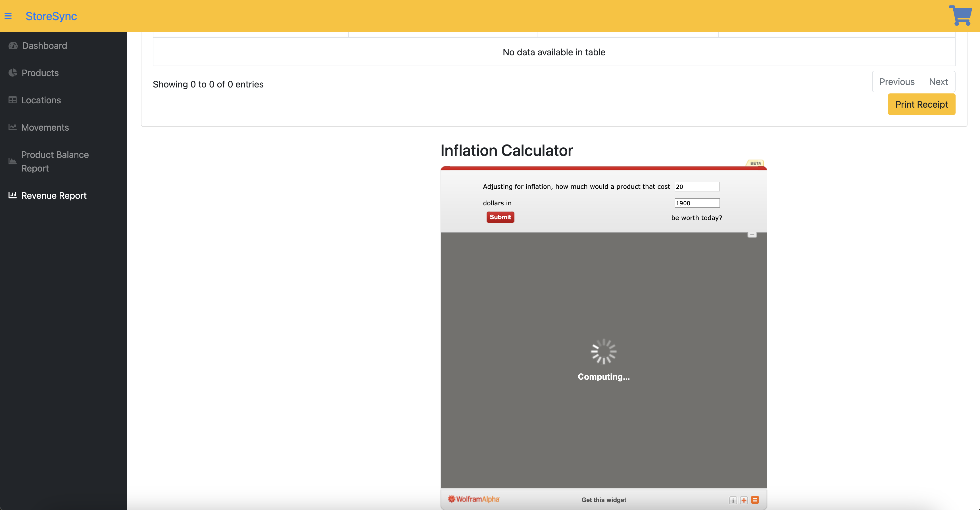Open Product Balance Report page
This screenshot has width=980, height=510.
tap(55, 161)
